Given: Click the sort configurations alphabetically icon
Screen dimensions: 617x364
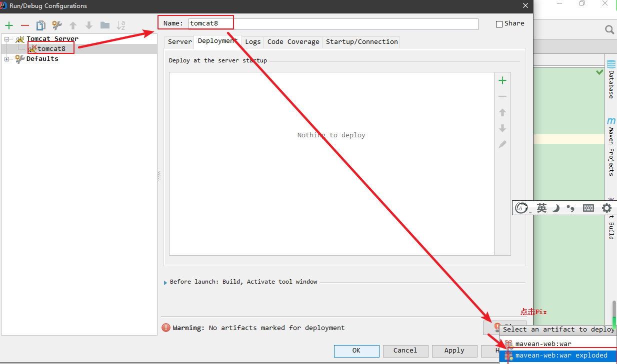Looking at the screenshot, I should pyautogui.click(x=120, y=25).
